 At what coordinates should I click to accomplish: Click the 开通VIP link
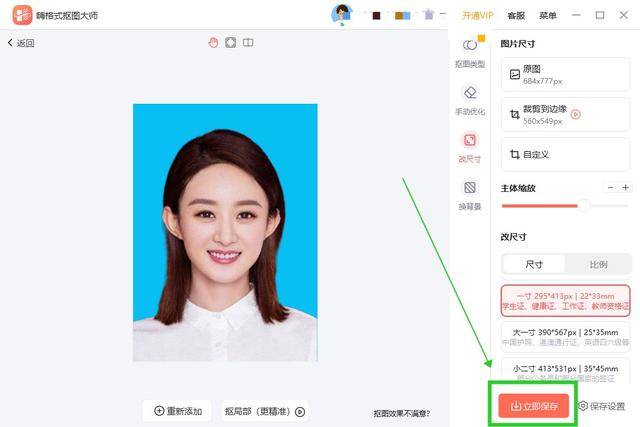click(478, 16)
